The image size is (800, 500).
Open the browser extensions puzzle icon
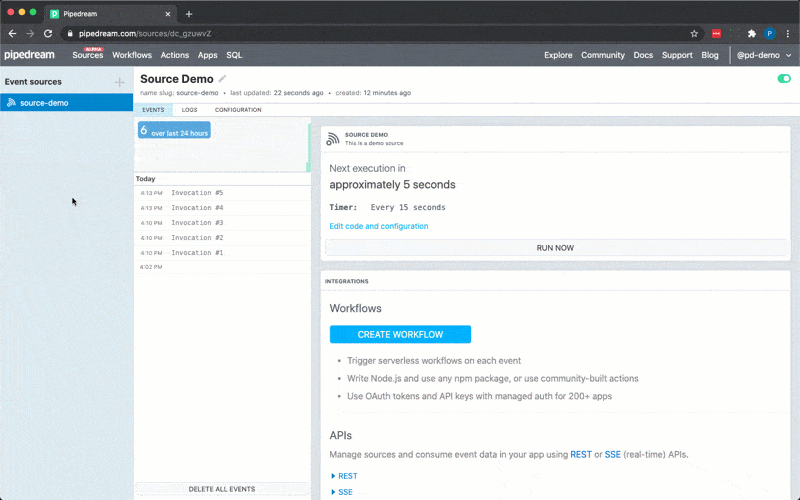click(752, 33)
